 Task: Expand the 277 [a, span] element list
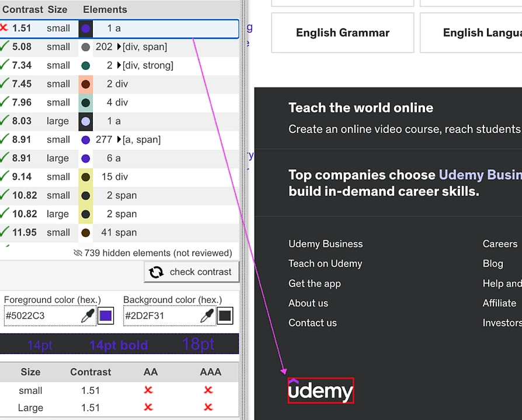pyautogui.click(x=119, y=139)
